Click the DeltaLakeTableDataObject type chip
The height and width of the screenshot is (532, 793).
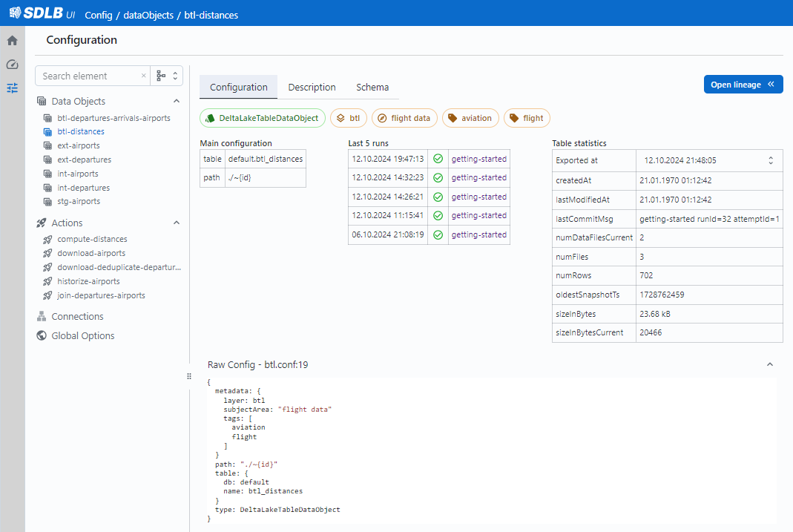coord(263,118)
